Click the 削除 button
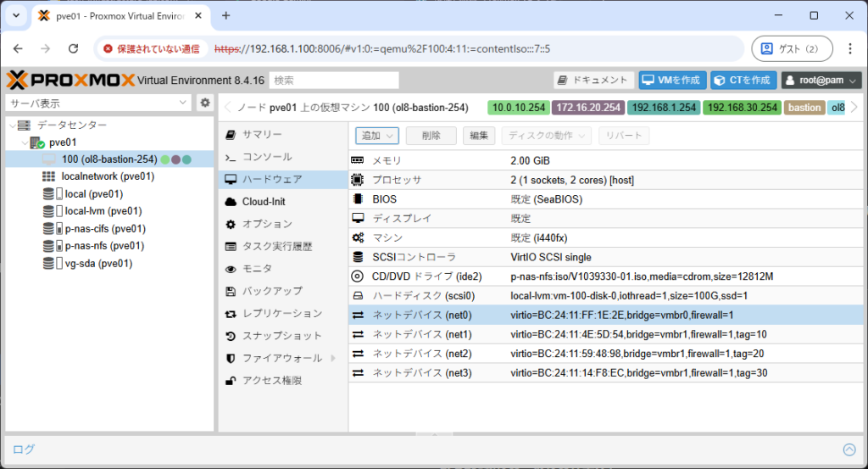The height and width of the screenshot is (469, 868). tap(431, 136)
